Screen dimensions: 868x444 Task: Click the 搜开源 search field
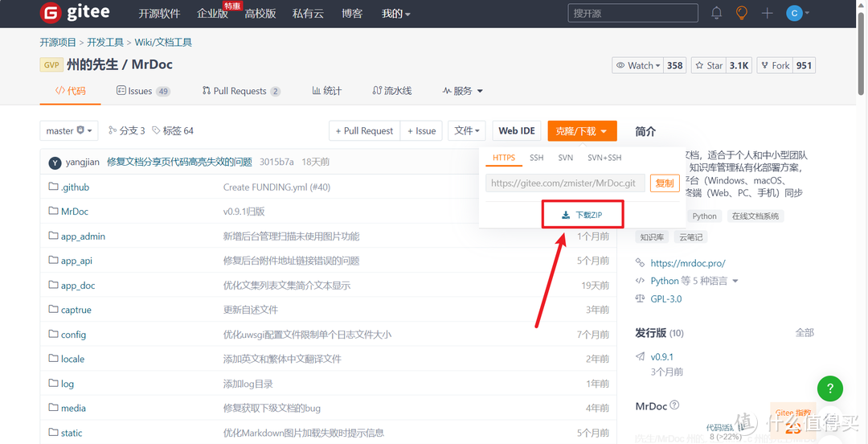coord(633,13)
